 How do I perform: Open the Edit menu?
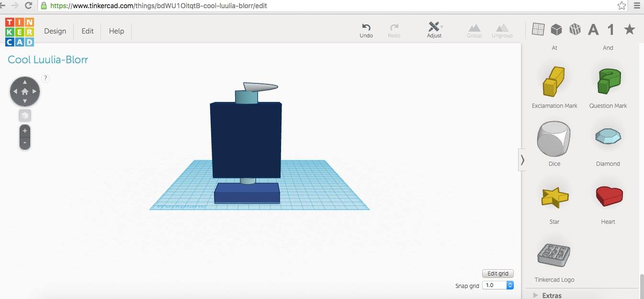click(x=88, y=31)
